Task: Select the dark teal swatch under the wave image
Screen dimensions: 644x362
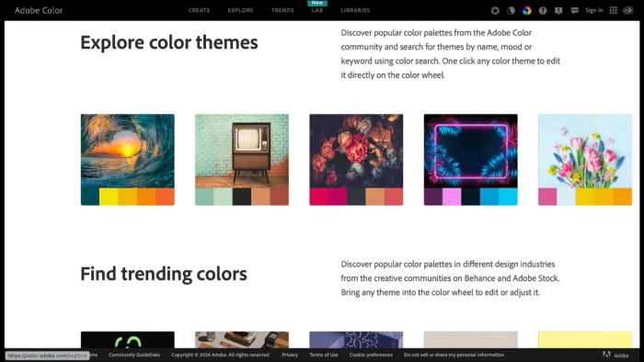Action: pos(90,197)
